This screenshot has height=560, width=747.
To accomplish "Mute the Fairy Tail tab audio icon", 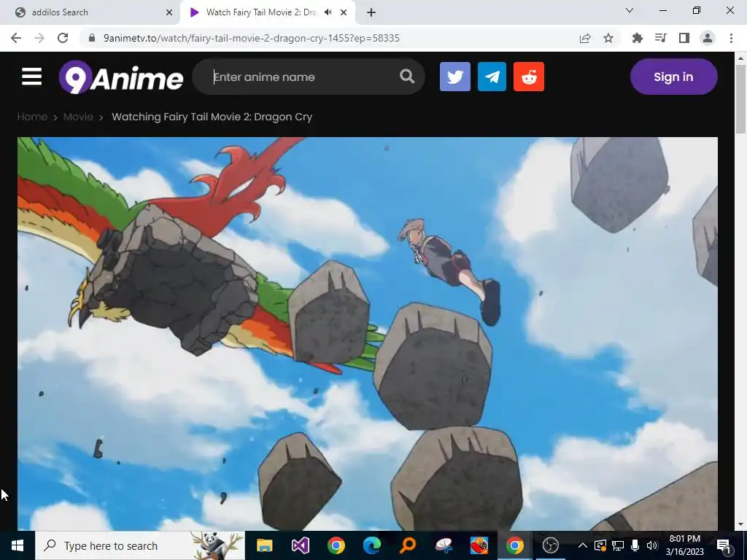I will coord(328,12).
